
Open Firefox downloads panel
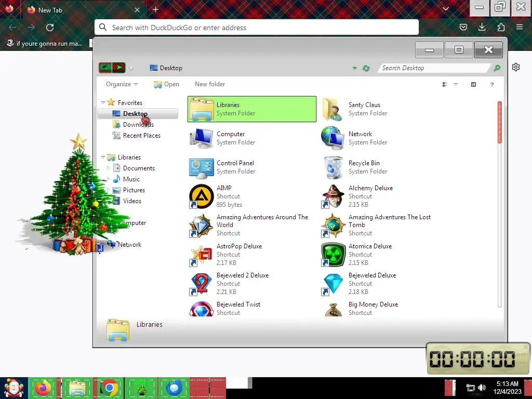[482, 27]
